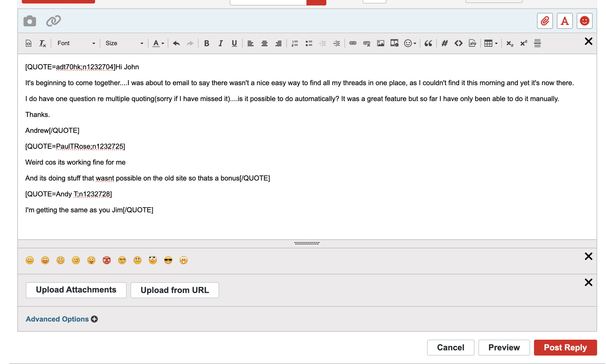Apply bold formatting

[207, 43]
